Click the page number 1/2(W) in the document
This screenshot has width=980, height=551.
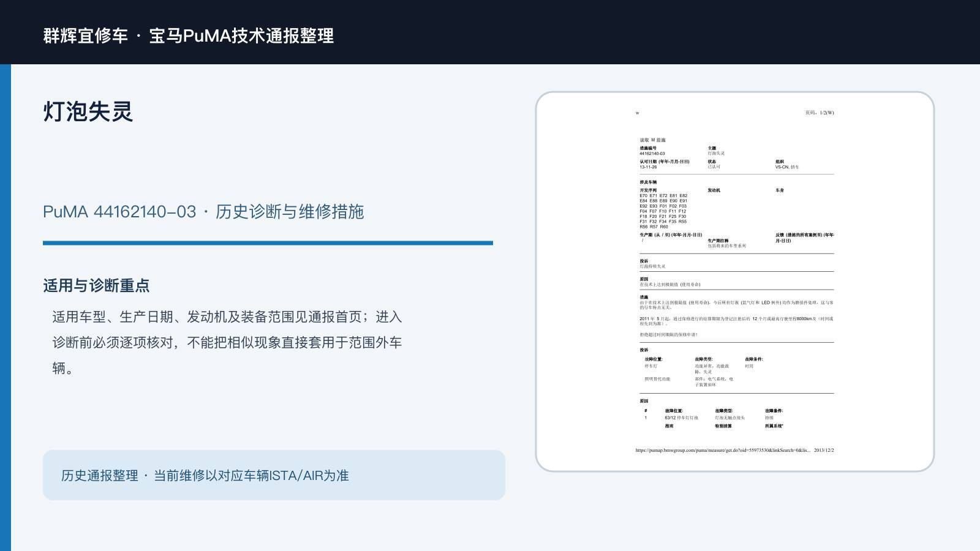pyautogui.click(x=820, y=113)
